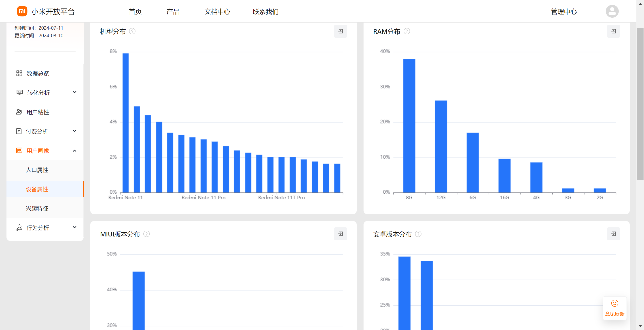Image resolution: width=644 pixels, height=330 pixels.
Task: Open 产品 in top navigation
Action: [173, 11]
